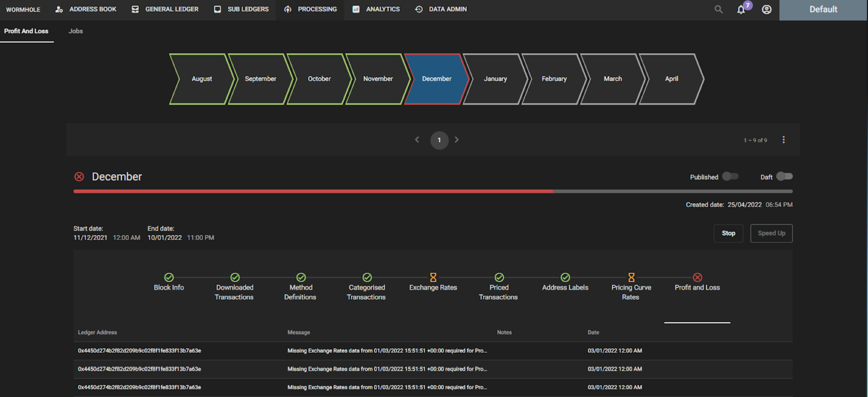Select the November period chevron

click(x=378, y=79)
